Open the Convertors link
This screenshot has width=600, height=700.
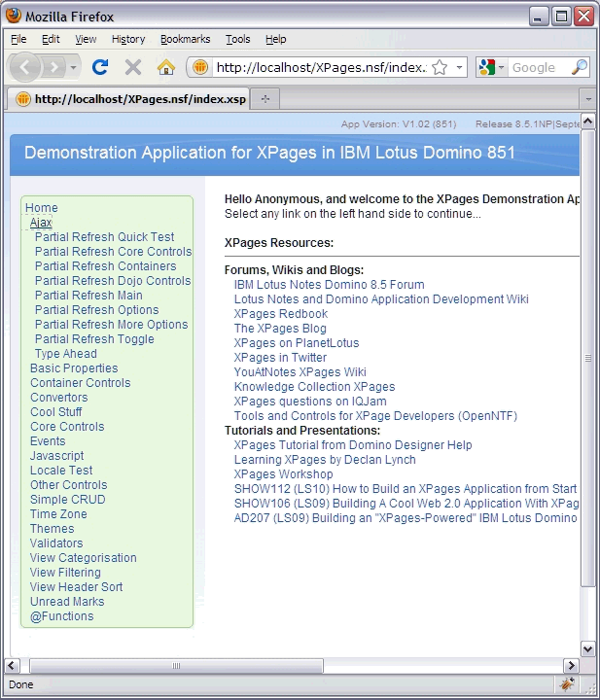tap(59, 398)
